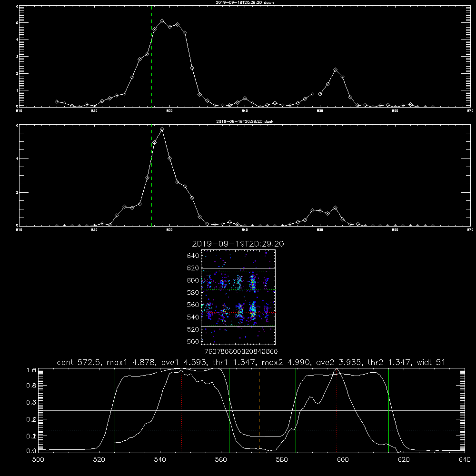Click the spectral image y-axis label 500
The image size is (476, 476).
coord(193,342)
